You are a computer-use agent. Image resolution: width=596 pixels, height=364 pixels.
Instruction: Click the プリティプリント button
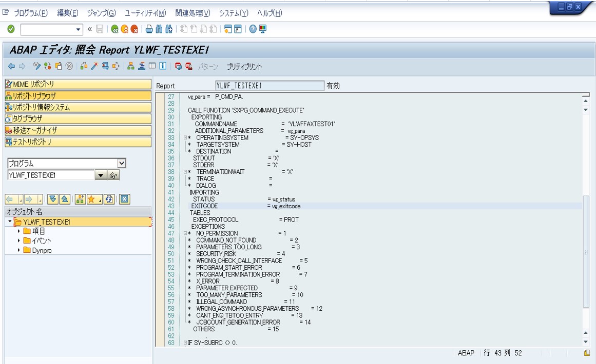coord(244,67)
